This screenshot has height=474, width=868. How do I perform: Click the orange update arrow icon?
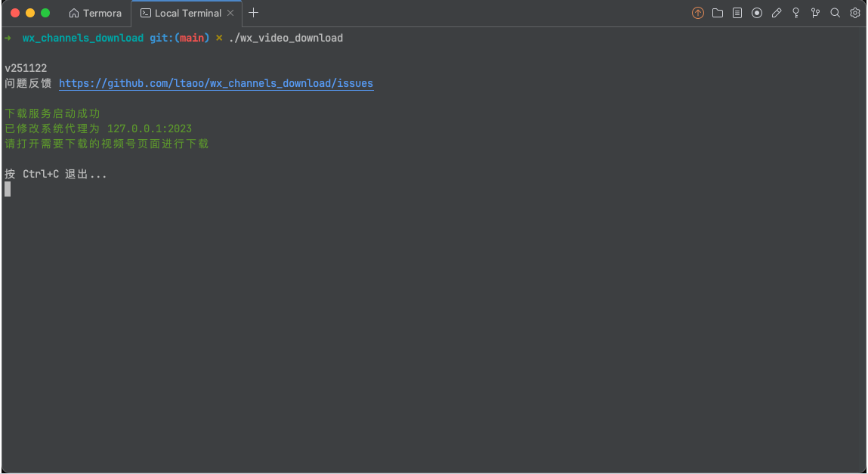click(x=697, y=13)
